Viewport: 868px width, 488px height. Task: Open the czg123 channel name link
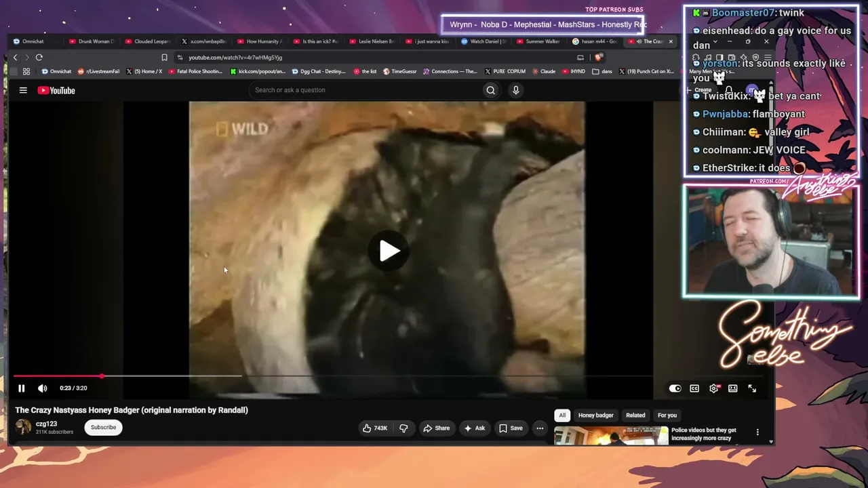[x=46, y=424]
